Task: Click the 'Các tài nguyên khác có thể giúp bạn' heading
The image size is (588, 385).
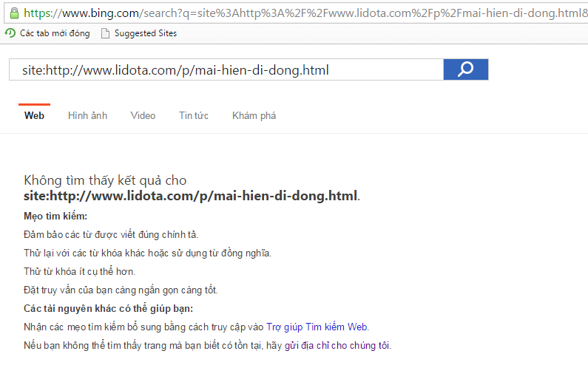Action: [x=109, y=309]
